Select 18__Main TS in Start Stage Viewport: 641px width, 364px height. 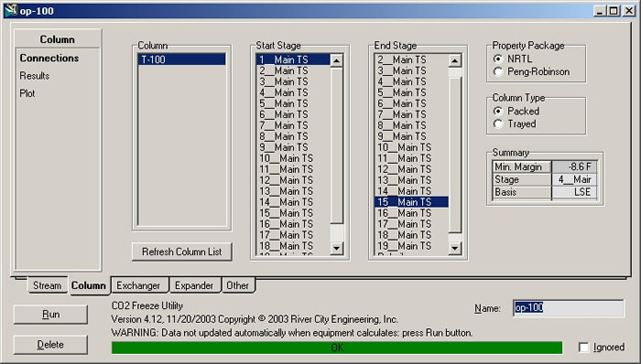point(293,246)
